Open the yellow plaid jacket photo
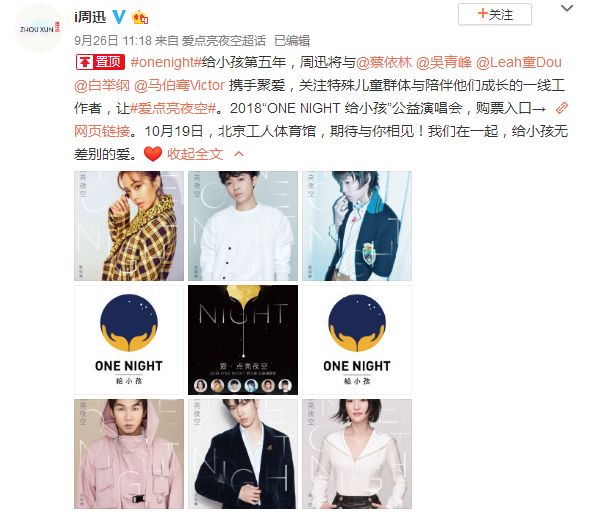Image resolution: width=594 pixels, height=517 pixels. click(129, 226)
